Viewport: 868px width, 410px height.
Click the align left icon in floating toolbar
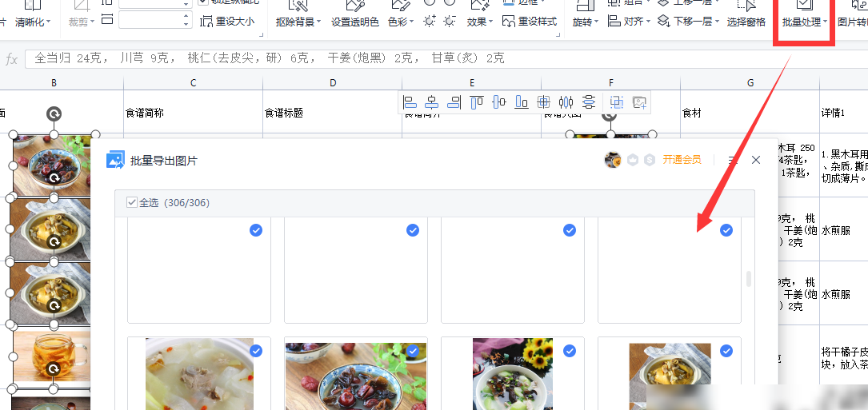click(x=410, y=102)
